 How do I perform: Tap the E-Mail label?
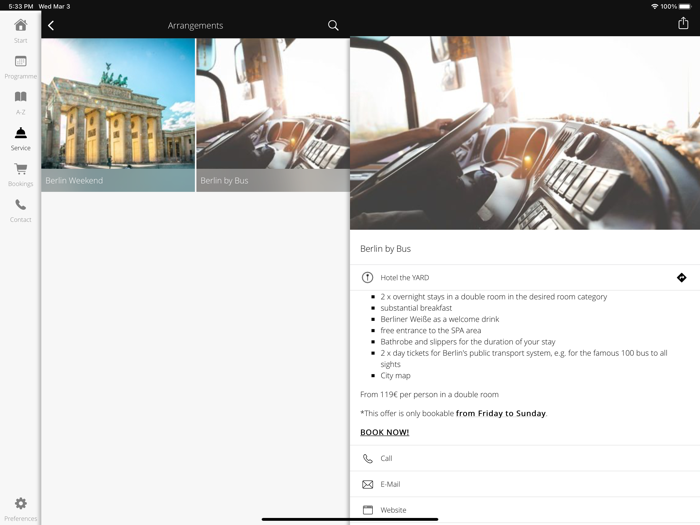click(x=390, y=484)
